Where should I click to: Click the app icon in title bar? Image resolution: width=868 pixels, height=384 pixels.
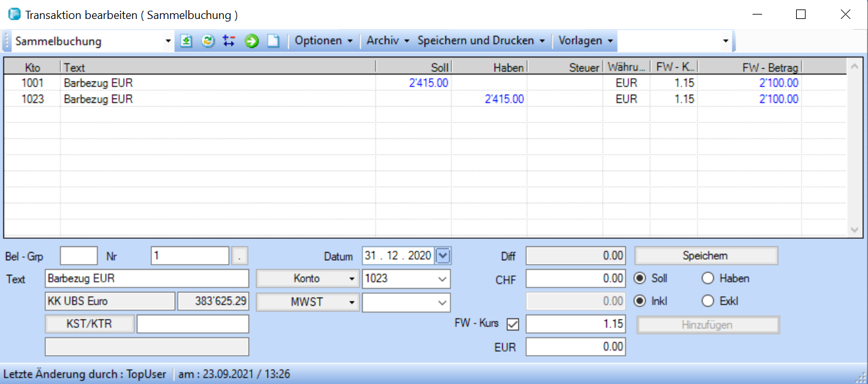click(14, 15)
